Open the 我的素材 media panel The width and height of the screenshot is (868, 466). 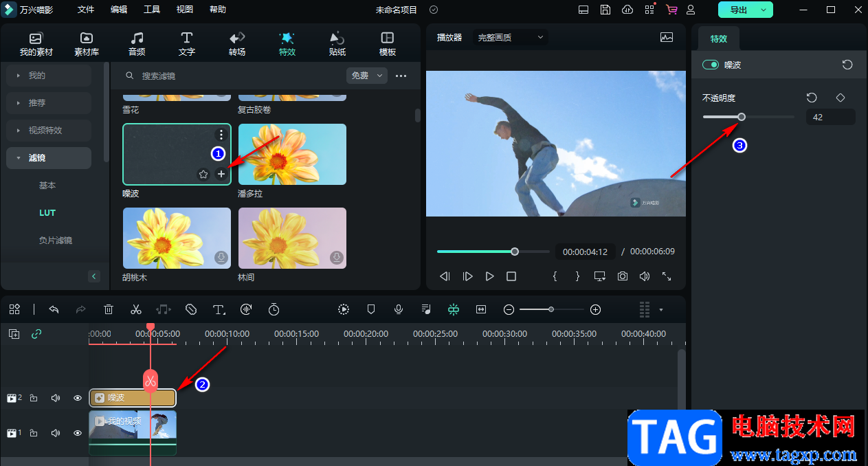point(36,44)
